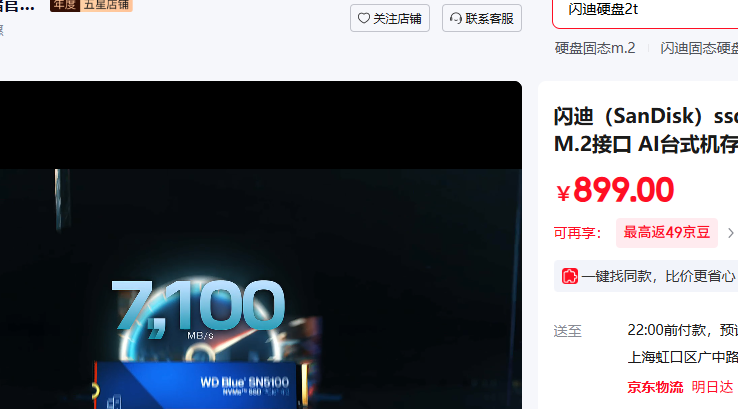Screen dimensions: 738x409
Task: Click the 年度五星店铺 badge
Action: coord(91,4)
